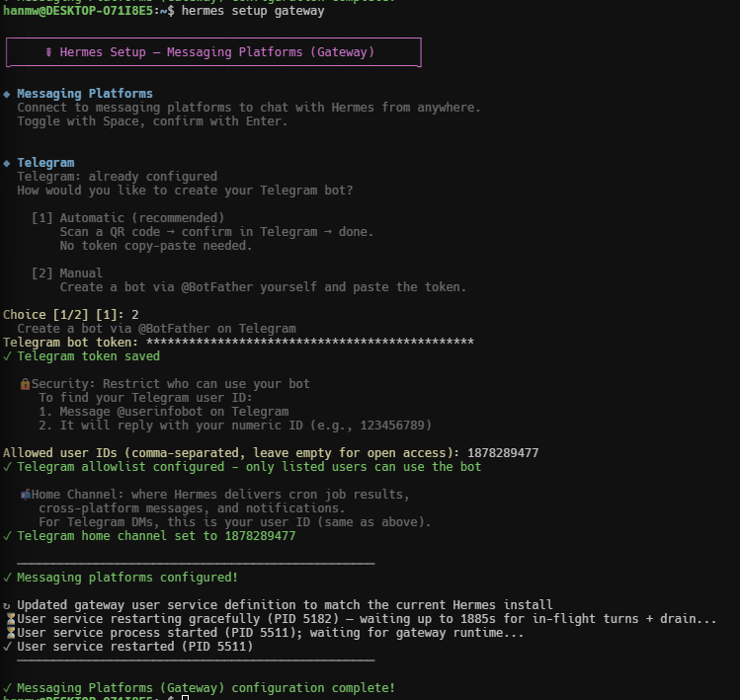Click the lock icon next to Security
The width and height of the screenshot is (740, 700).
[25, 384]
